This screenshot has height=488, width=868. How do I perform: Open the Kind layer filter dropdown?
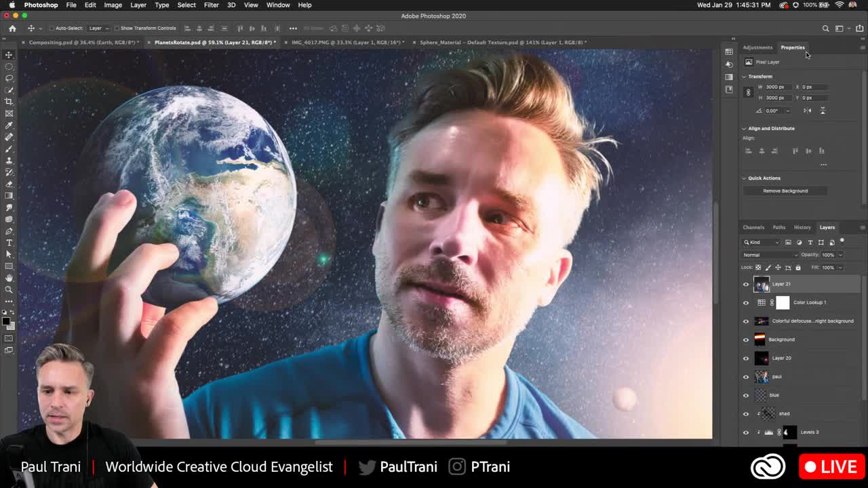[x=762, y=242]
